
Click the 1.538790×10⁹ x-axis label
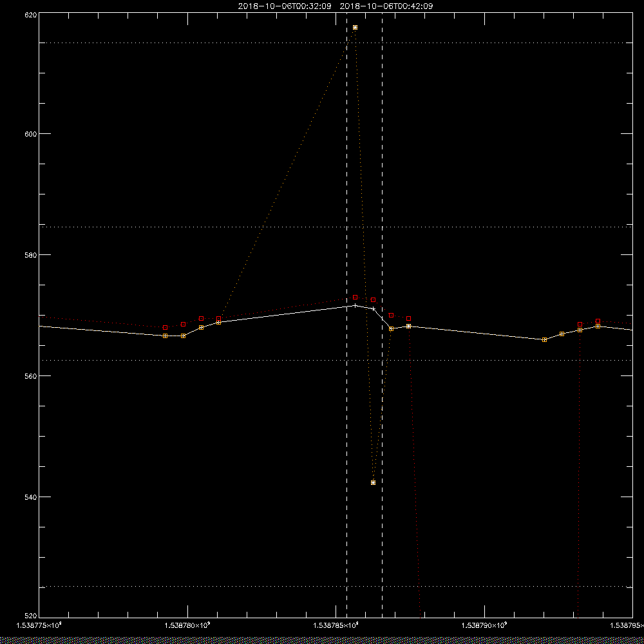(x=484, y=625)
